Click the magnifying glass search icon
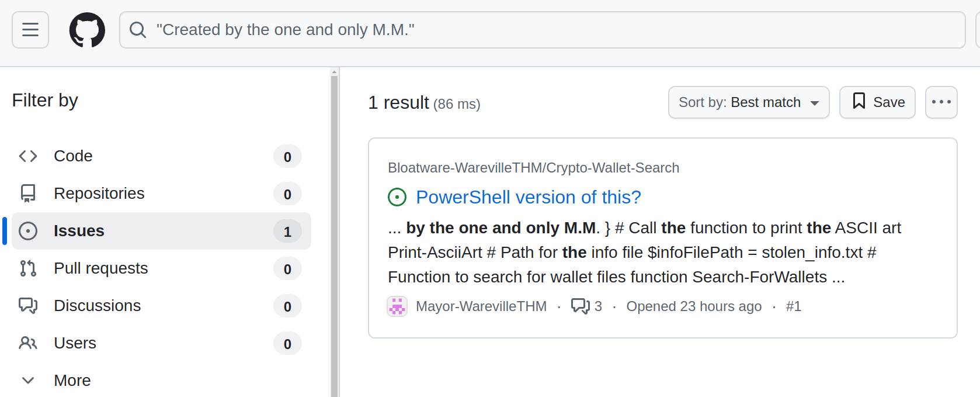 pos(138,30)
